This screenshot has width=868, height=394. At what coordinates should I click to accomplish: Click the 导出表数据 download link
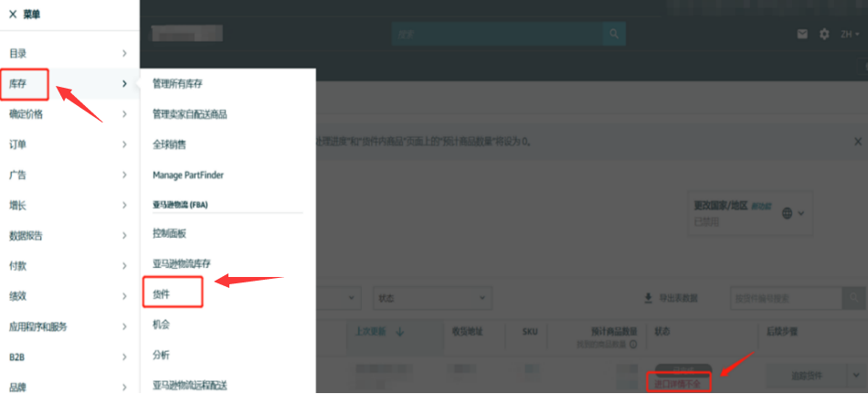click(671, 298)
